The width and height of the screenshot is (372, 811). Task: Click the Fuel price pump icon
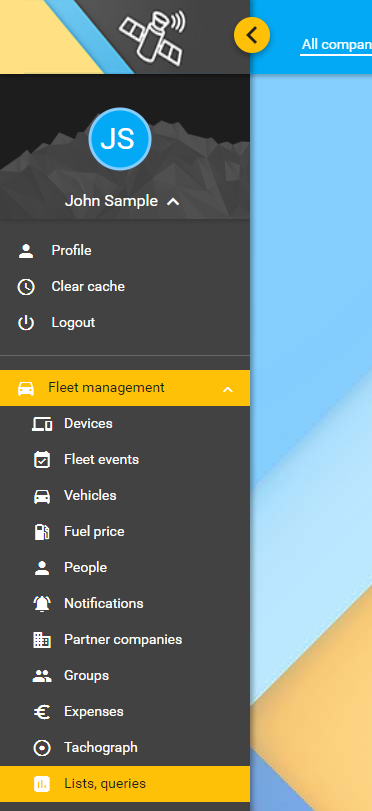[42, 532]
